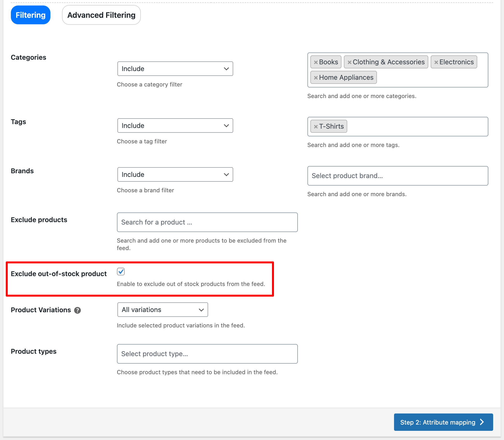Open the Categories Include dropdown

click(175, 68)
